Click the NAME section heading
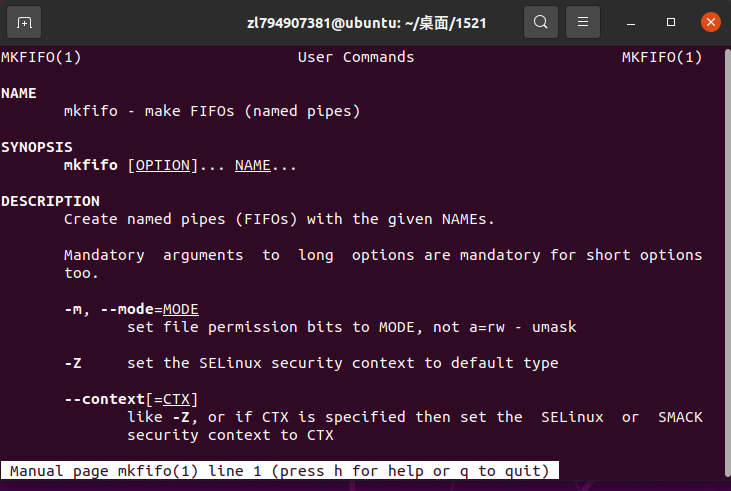This screenshot has height=491, width=731. [19, 93]
